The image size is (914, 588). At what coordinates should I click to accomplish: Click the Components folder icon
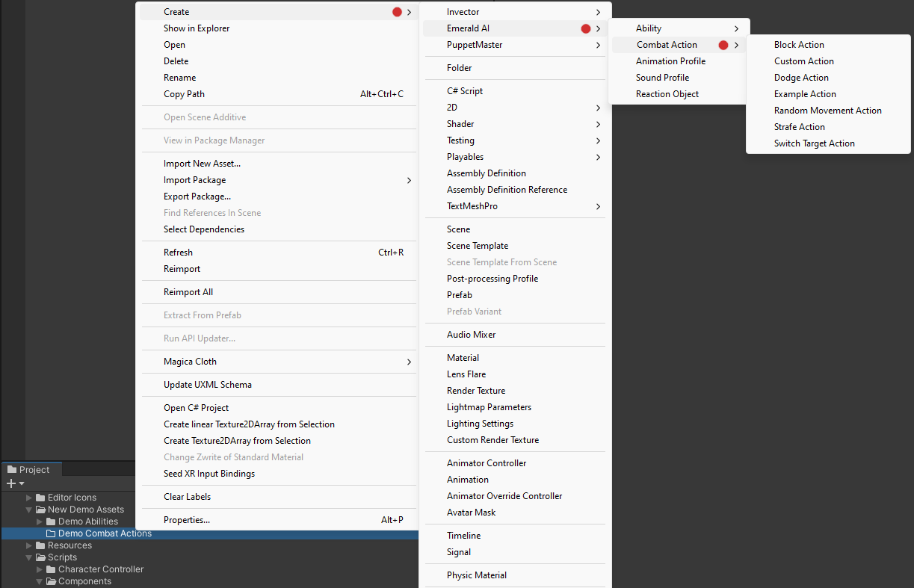52,581
